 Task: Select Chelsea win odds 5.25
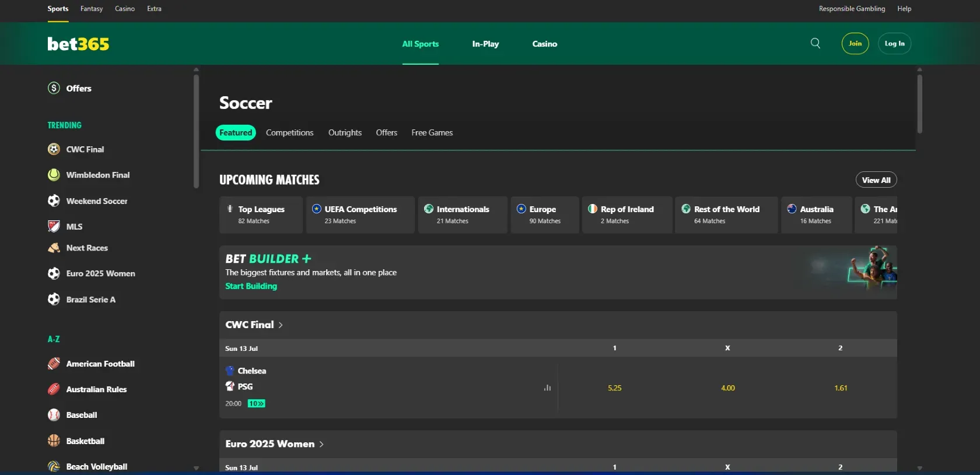coord(615,388)
